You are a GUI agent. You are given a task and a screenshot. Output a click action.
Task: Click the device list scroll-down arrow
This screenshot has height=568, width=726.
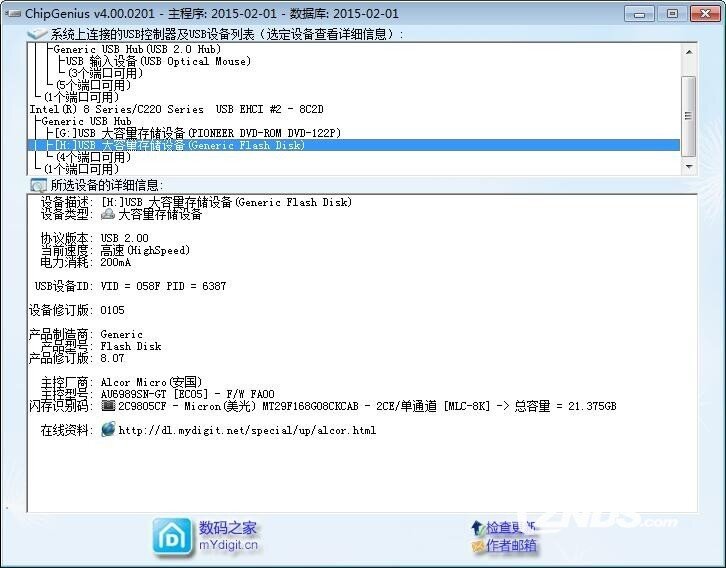[x=689, y=166]
